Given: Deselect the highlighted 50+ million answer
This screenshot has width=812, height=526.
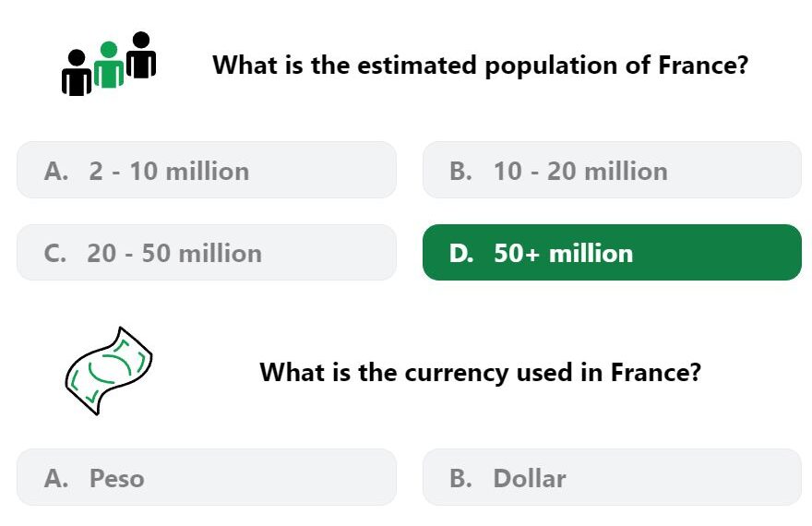Looking at the screenshot, I should click(x=612, y=253).
